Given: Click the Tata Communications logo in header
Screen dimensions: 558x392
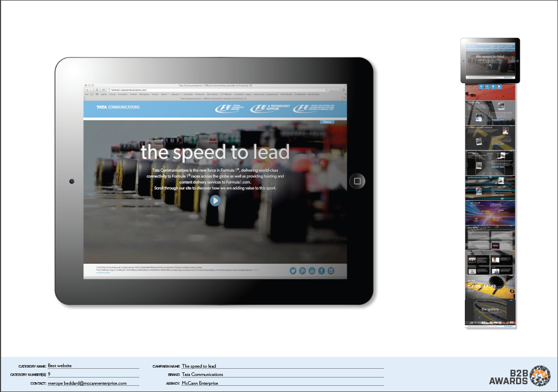Looking at the screenshot, I should click(x=118, y=107).
